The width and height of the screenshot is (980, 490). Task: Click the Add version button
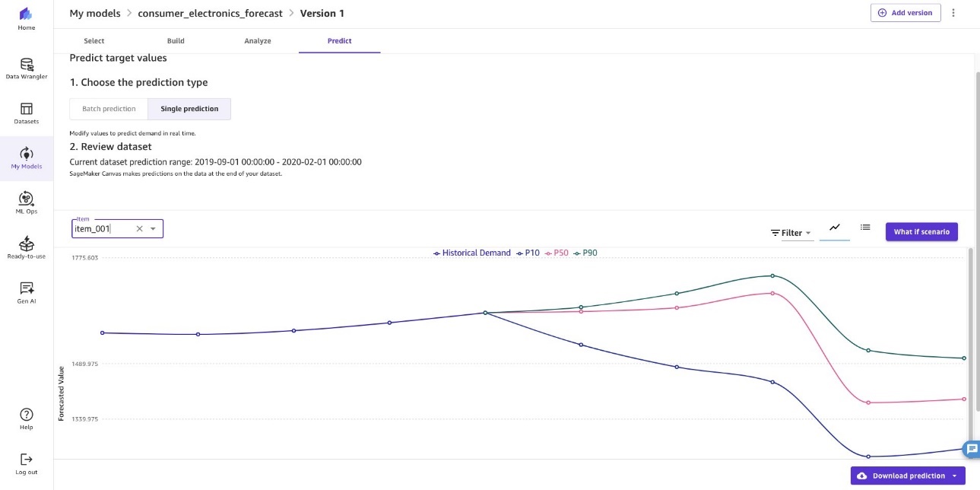click(905, 13)
